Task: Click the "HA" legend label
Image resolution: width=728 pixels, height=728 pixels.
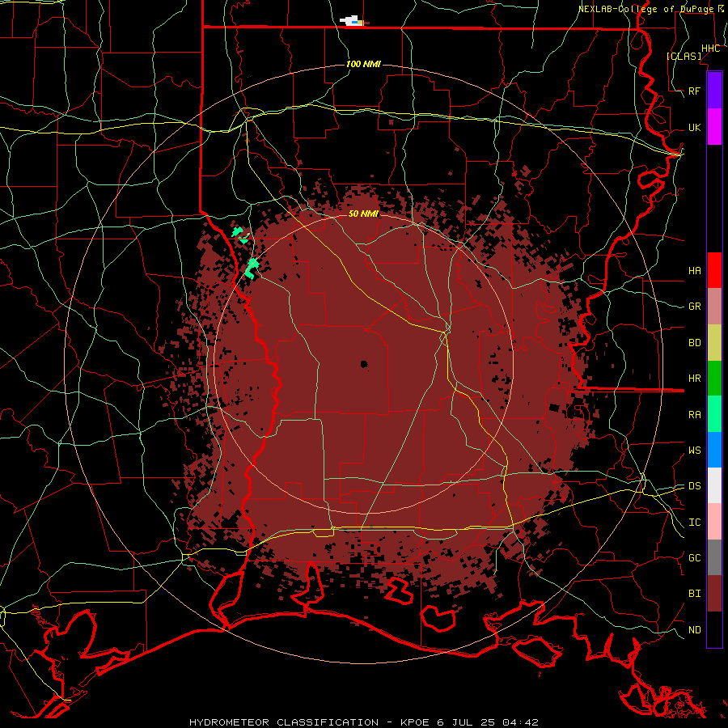Action: [x=695, y=270]
